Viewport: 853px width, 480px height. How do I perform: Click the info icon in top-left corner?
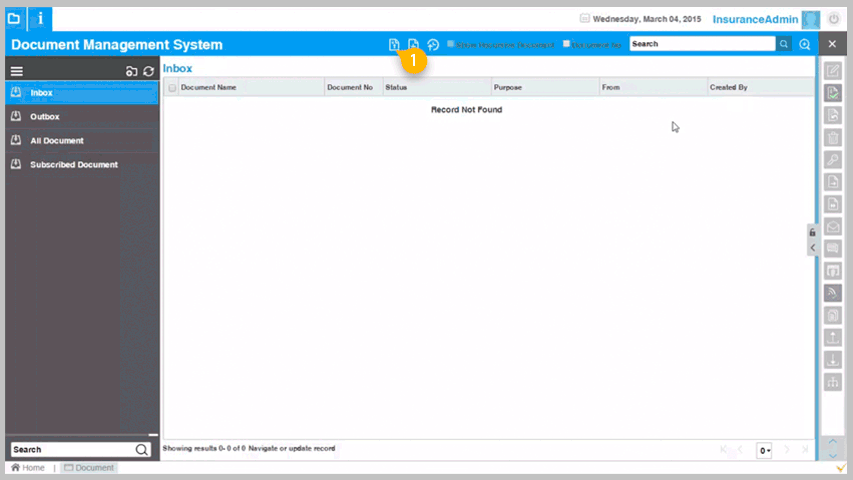(40, 19)
